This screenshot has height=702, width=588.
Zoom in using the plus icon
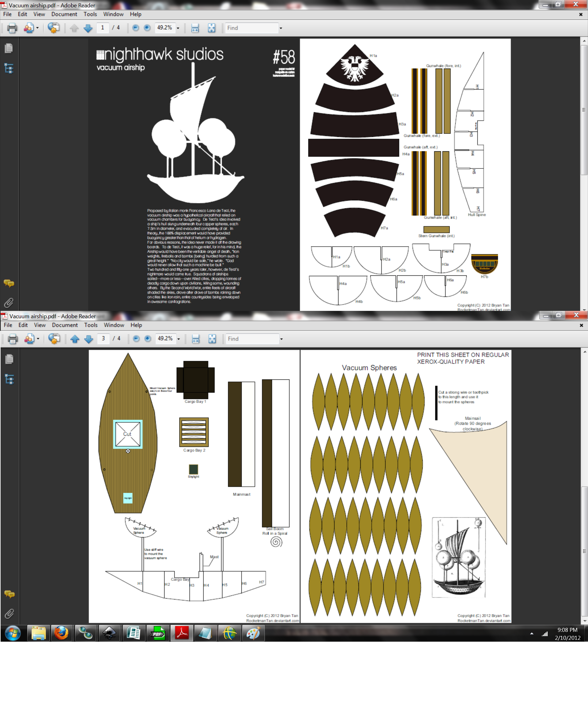[x=146, y=28]
